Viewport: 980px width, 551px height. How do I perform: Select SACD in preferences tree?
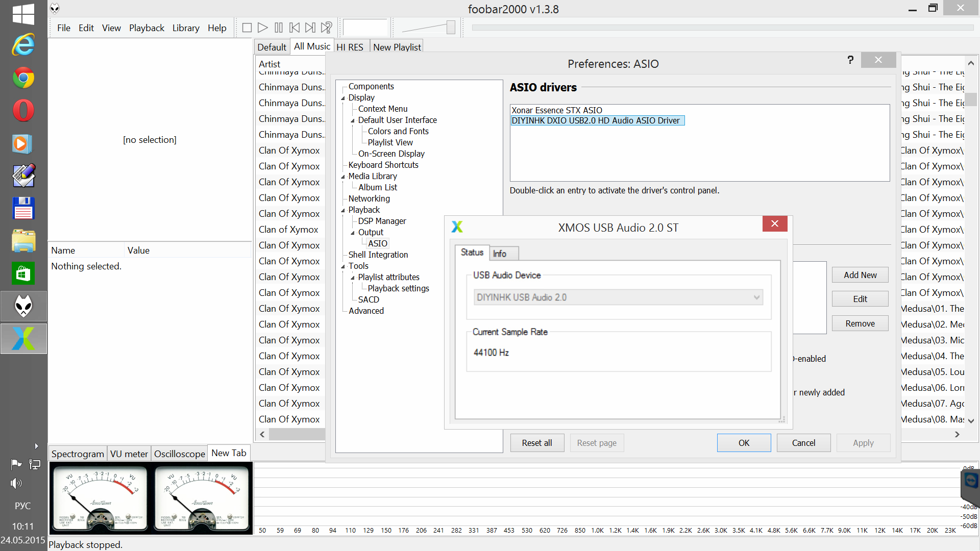click(369, 299)
